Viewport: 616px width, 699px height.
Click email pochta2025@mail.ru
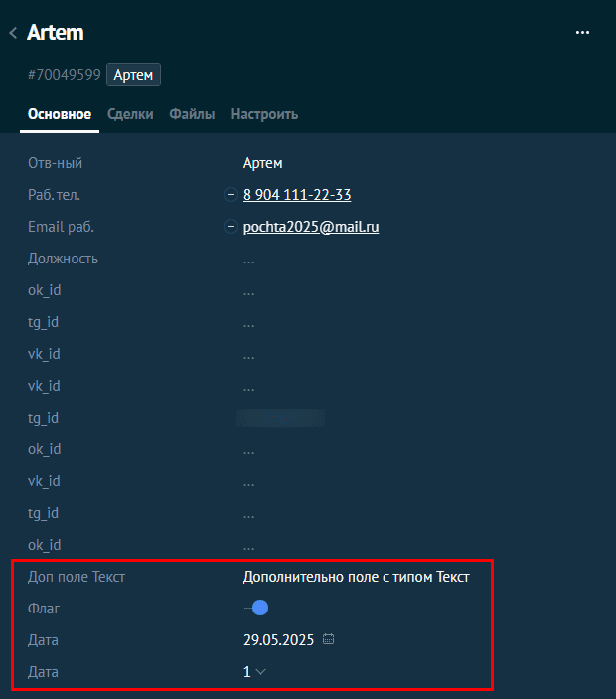tap(311, 227)
